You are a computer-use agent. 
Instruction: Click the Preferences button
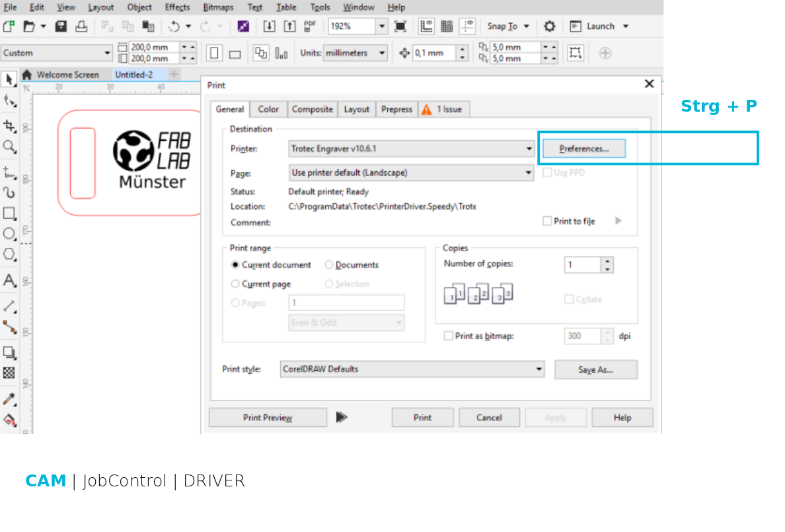point(584,149)
